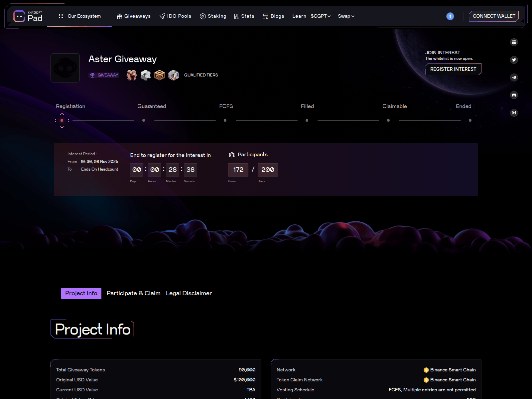Screen dimensions: 532x399
Task: Click the Register Interest button
Action: 453,69
